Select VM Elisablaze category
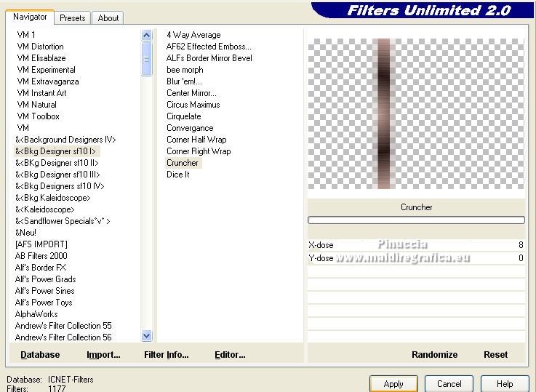Viewport: 536px width, 392px height. [41, 57]
